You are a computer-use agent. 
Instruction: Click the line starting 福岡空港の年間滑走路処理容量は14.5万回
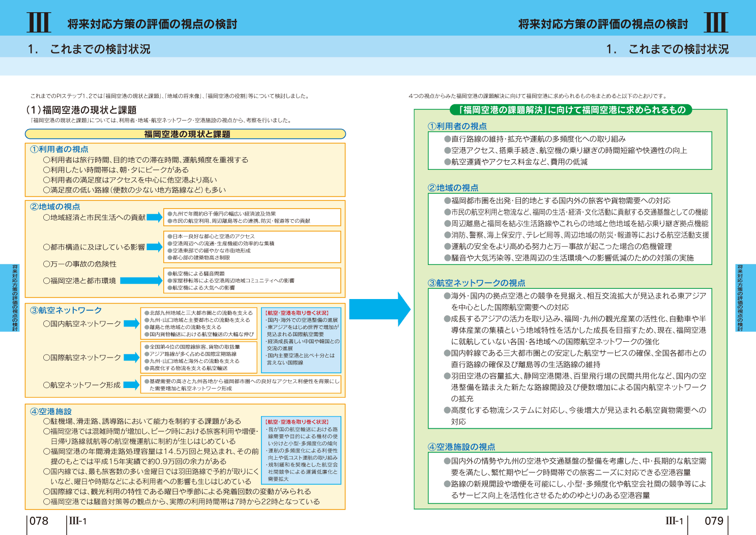pyautogui.click(x=151, y=456)
